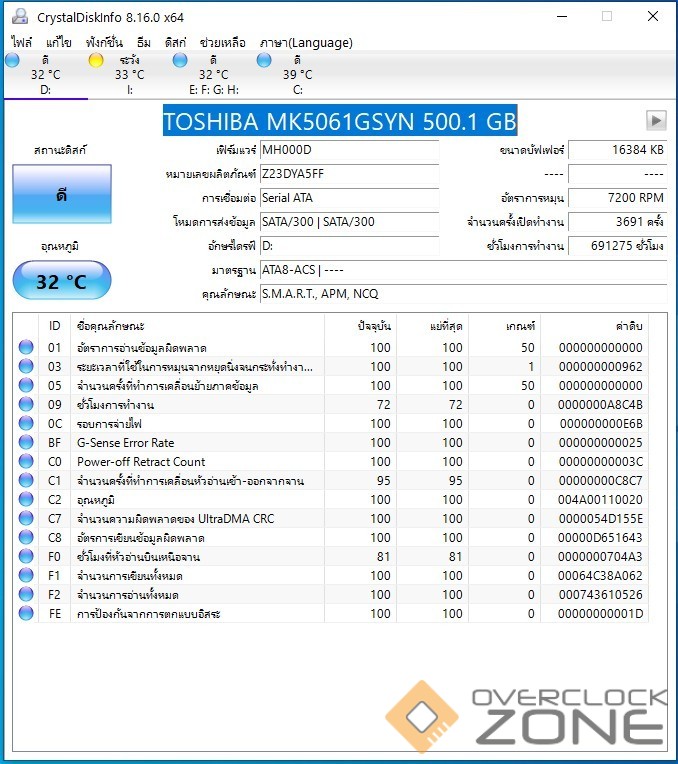
Task: Click the status orb for attribute 01
Action: [x=26, y=347]
